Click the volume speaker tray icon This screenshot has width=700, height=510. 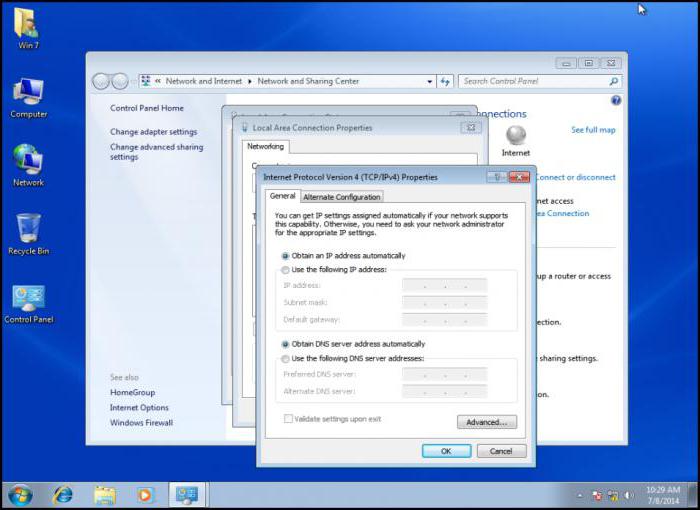[629, 495]
